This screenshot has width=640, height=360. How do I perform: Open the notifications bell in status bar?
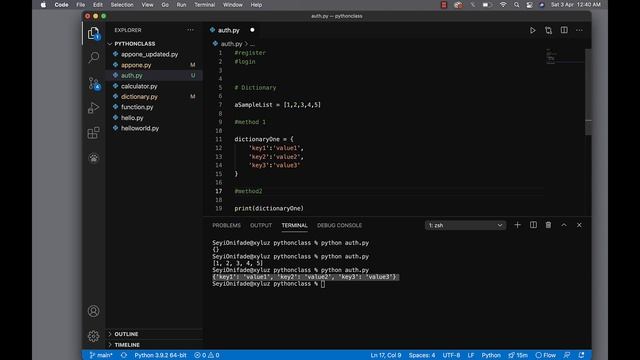click(x=581, y=355)
